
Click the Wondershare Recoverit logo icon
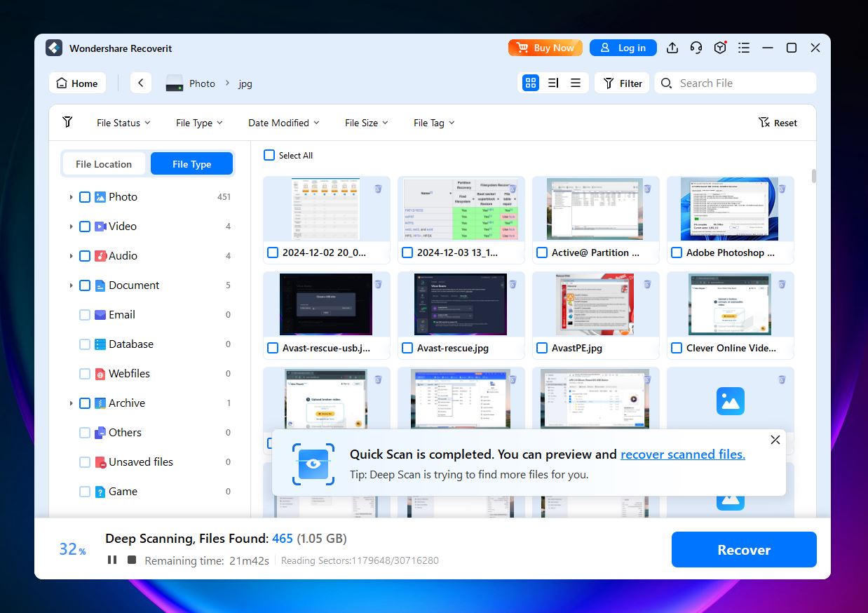(54, 48)
